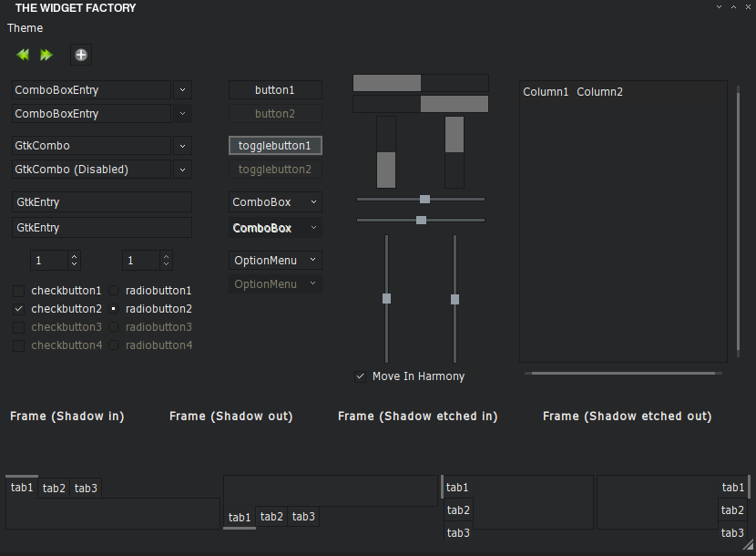The height and width of the screenshot is (556, 756).
Task: Decrement the second spin box value
Action: [167, 264]
